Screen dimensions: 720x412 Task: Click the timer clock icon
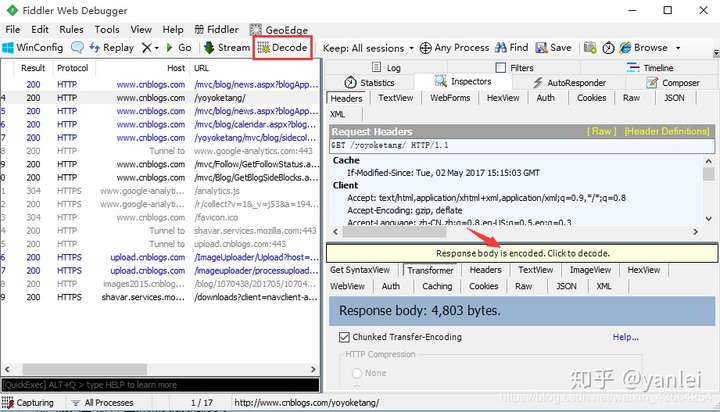[x=608, y=48]
